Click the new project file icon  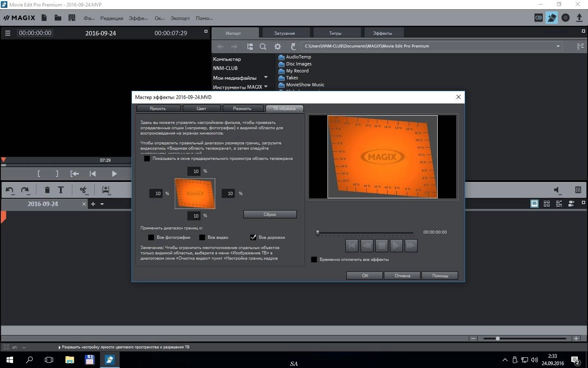pos(44,18)
